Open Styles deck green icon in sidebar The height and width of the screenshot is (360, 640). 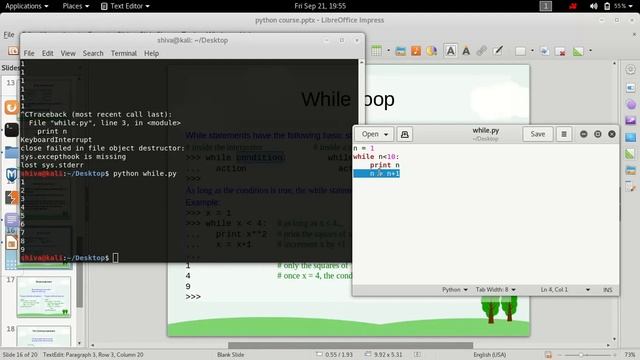630,154
